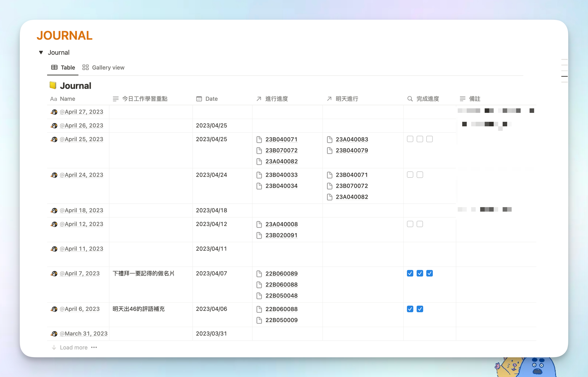Click the penguin icon beside March 31, 2023
The height and width of the screenshot is (377, 588).
click(x=54, y=334)
